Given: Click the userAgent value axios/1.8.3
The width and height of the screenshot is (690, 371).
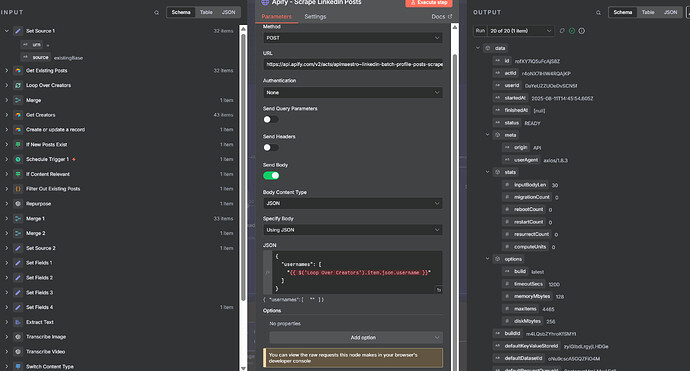Looking at the screenshot, I should click(555, 160).
